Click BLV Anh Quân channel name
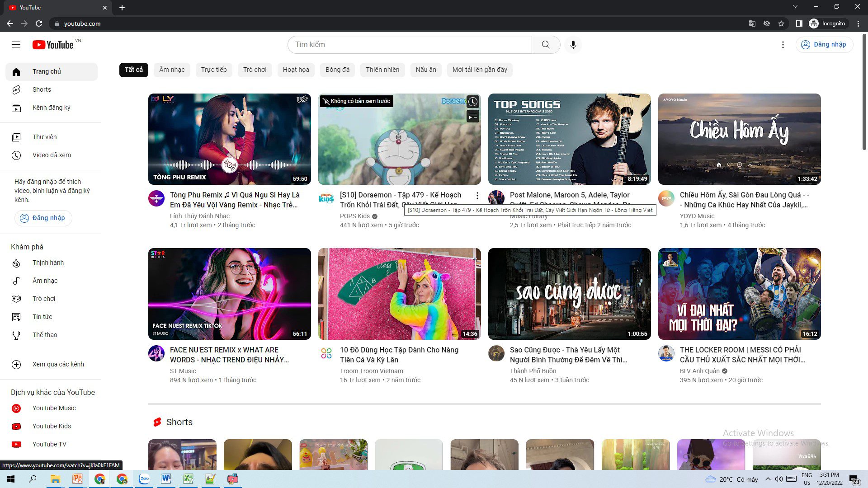The height and width of the screenshot is (488, 868). pyautogui.click(x=700, y=371)
